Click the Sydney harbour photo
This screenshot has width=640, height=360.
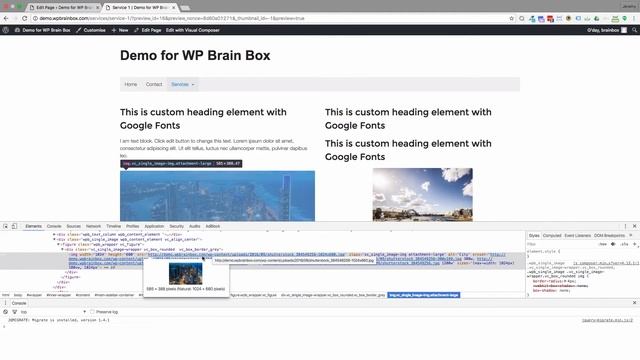[x=422, y=195]
